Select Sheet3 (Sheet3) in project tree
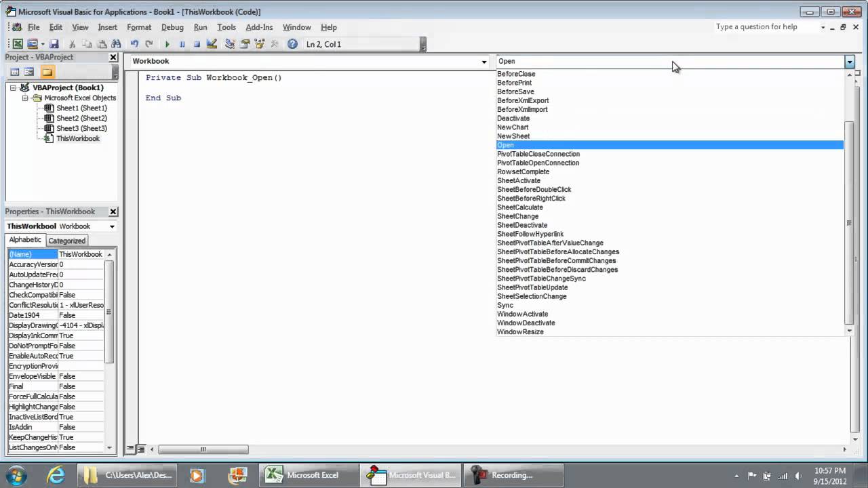The height and width of the screenshot is (488, 868). pos(81,129)
